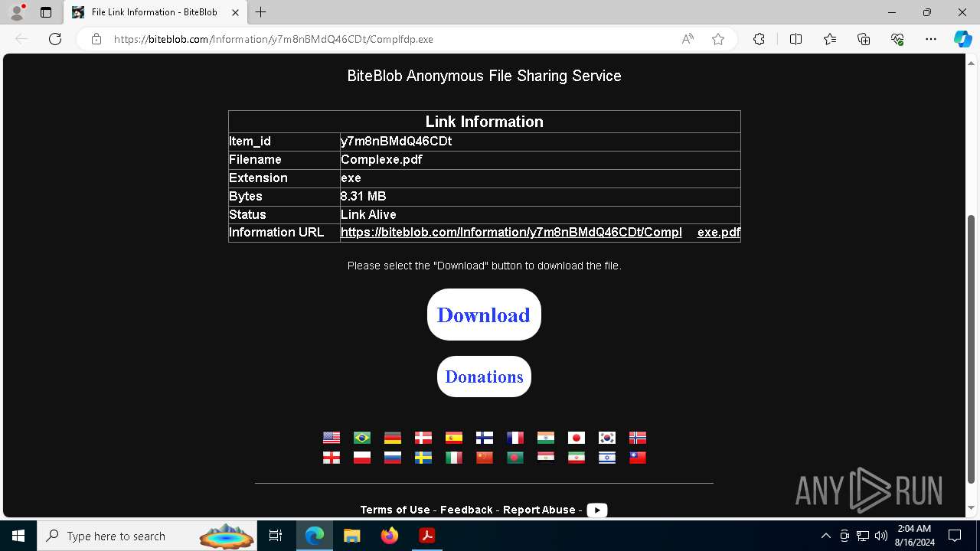
Task: Open the Copilot sidebar
Action: tap(962, 39)
